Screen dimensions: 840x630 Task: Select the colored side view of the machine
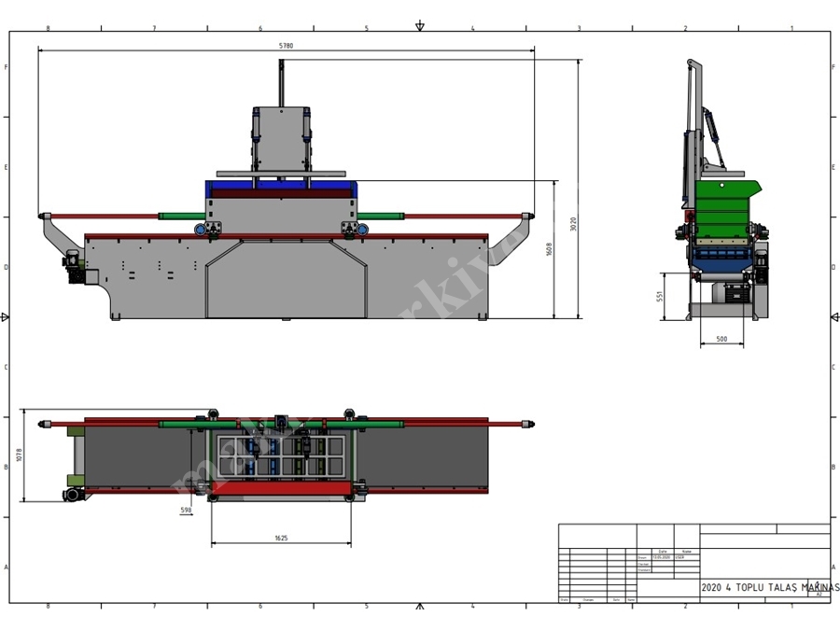pyautogui.click(x=721, y=190)
